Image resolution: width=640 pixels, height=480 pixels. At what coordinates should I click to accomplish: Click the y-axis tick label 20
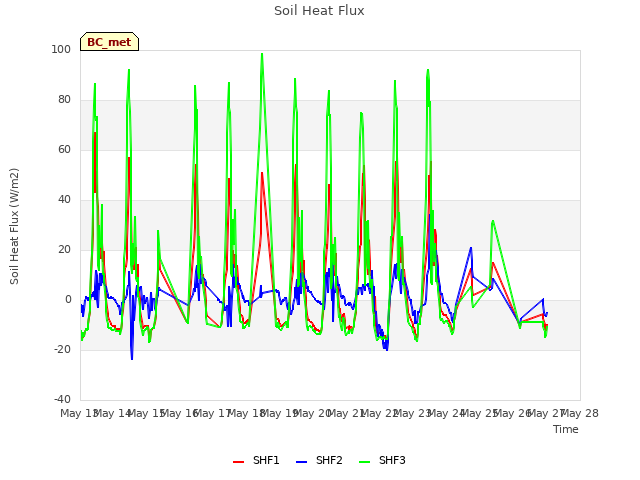click(64, 250)
